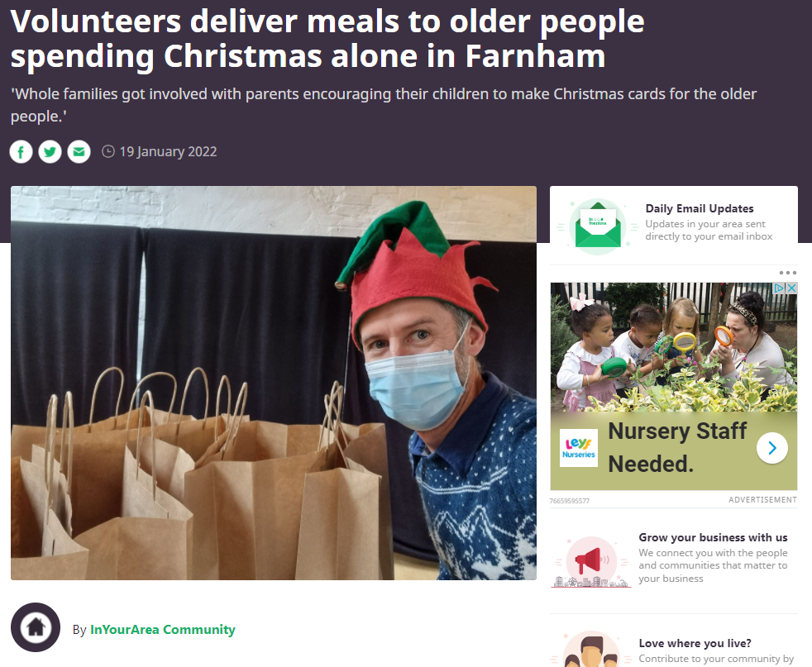Open the three-dot options above advert
812x667 pixels.
point(788,273)
